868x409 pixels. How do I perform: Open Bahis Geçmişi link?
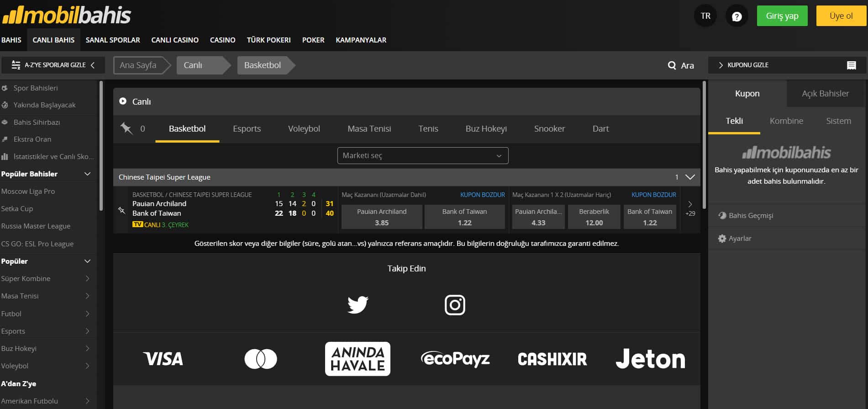pyautogui.click(x=751, y=215)
